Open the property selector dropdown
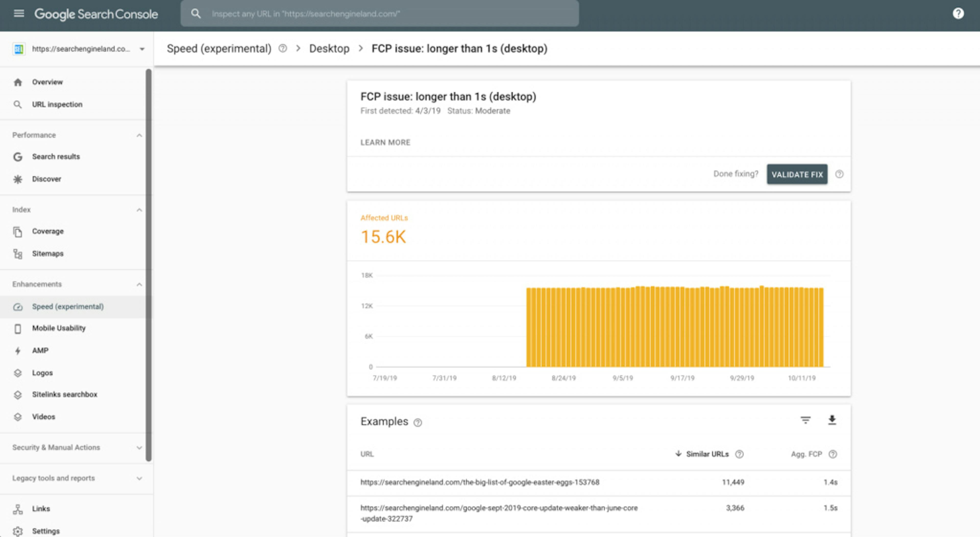The width and height of the screenshot is (980, 537). coord(142,49)
